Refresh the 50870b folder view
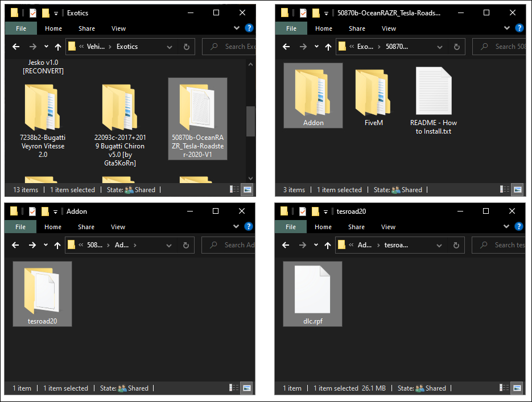532x402 pixels. click(457, 47)
